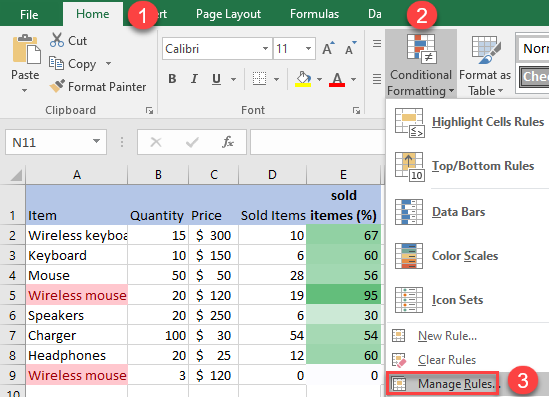Click the Charger quantity cell 100
Viewport: 549px width, 397px height.
158,335
